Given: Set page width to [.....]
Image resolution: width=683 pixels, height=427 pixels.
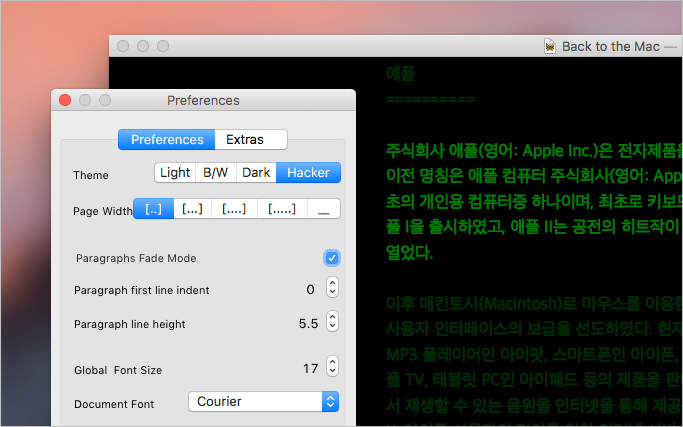Looking at the screenshot, I should point(282,209).
